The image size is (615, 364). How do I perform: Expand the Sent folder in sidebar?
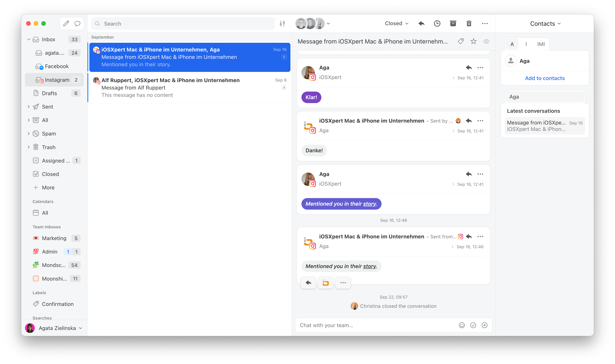pyautogui.click(x=28, y=106)
